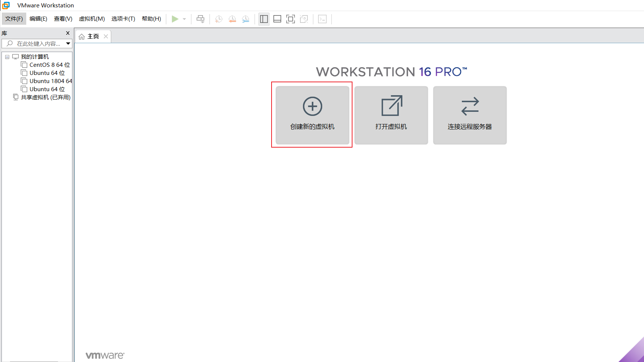Click the send Ctrl+Alt+Del toolbar icon
The height and width of the screenshot is (362, 644).
click(x=200, y=19)
